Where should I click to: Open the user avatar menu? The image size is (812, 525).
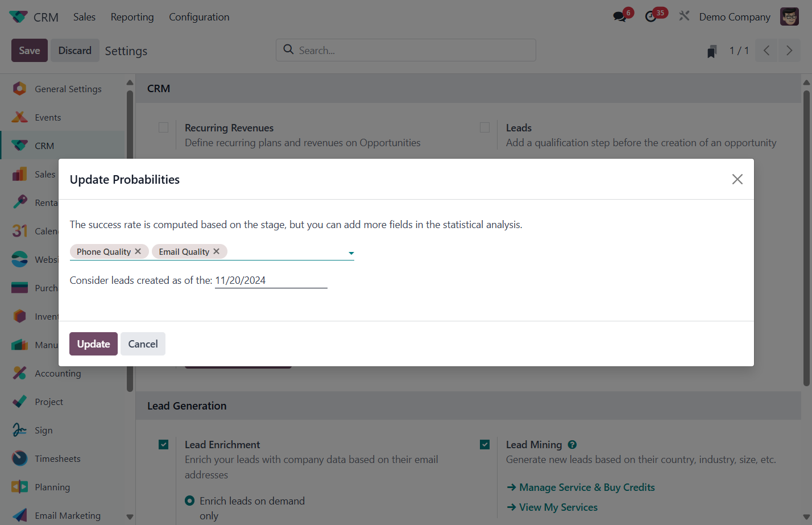pos(789,16)
